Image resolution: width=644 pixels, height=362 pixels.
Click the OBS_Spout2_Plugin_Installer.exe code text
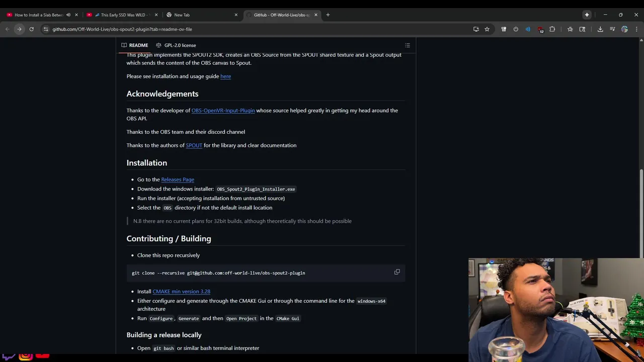tap(256, 189)
